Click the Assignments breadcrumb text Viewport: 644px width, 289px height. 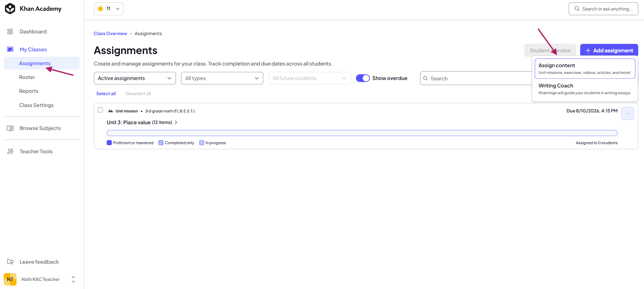pos(148,33)
